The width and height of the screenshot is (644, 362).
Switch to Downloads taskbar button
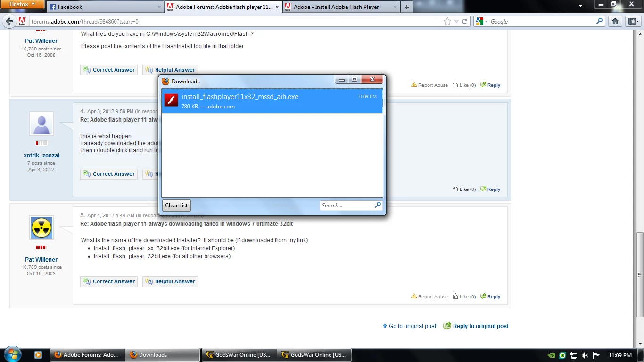(x=163, y=355)
